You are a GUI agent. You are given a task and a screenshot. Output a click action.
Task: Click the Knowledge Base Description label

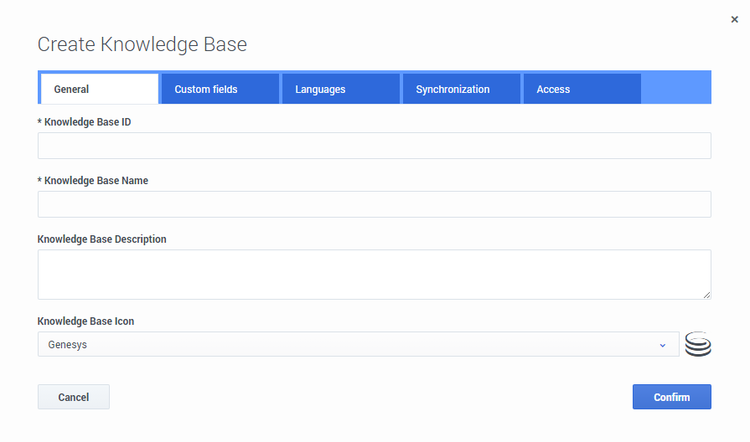102,239
